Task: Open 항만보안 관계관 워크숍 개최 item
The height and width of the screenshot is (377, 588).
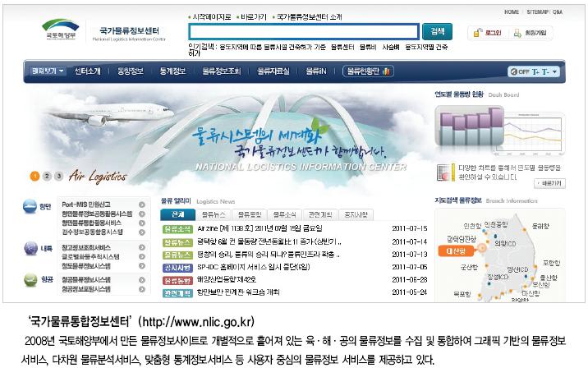Action: coord(238,292)
